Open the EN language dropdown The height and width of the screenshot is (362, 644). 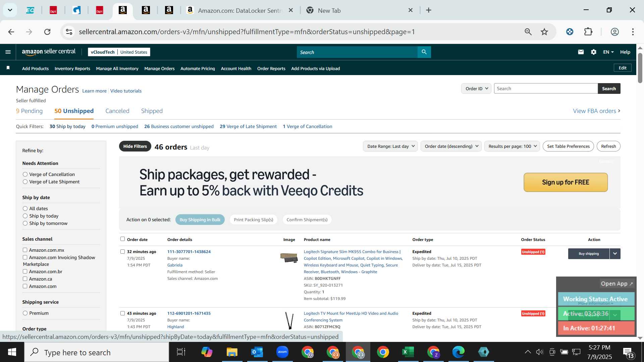(608, 52)
